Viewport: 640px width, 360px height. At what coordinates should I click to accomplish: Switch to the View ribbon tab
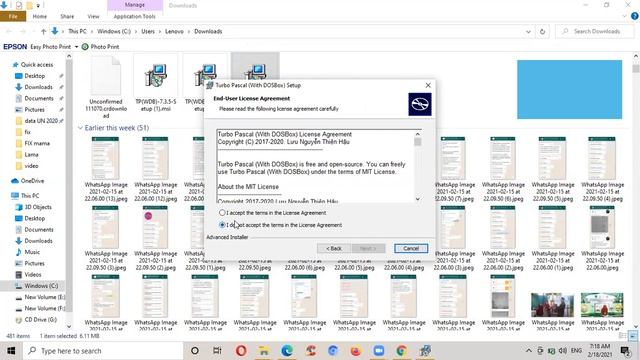coord(93,16)
